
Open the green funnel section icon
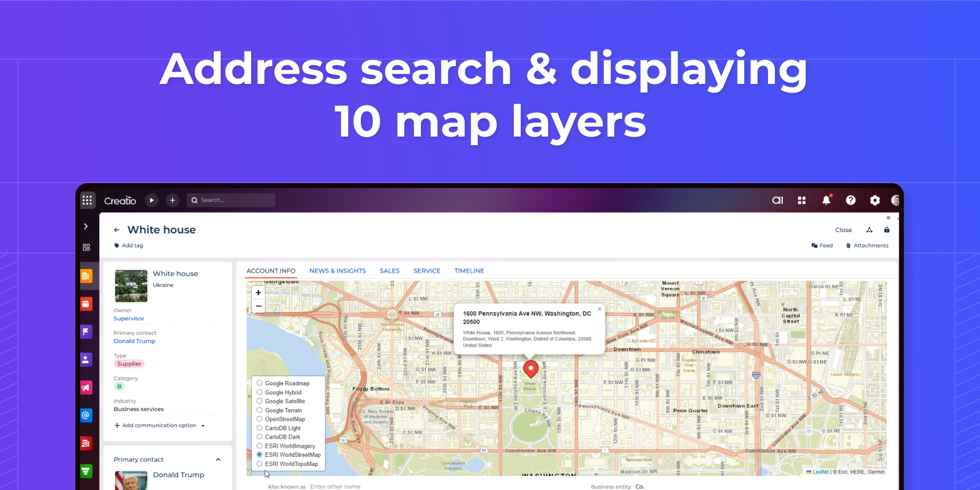point(86,471)
